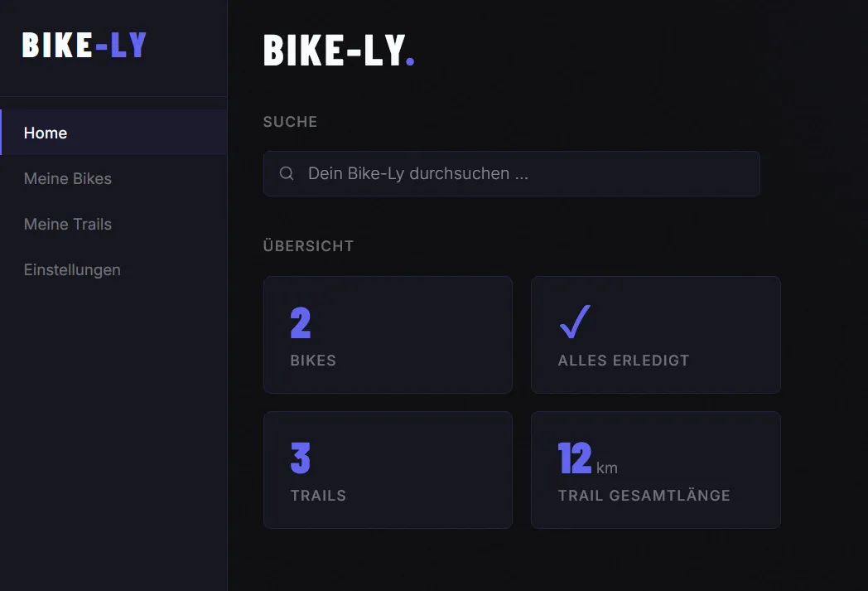Open the Trails overview card
Viewport: 868px width, 591px height.
coord(388,469)
